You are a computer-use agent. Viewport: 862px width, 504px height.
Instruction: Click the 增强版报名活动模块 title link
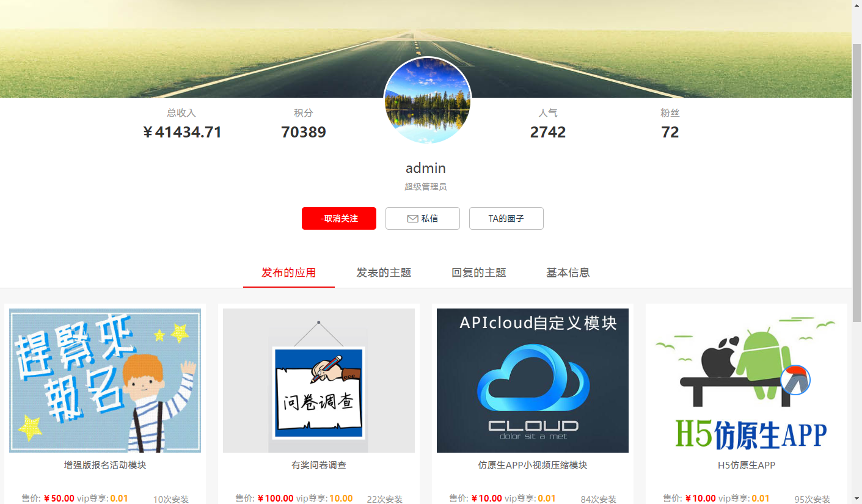pos(105,466)
